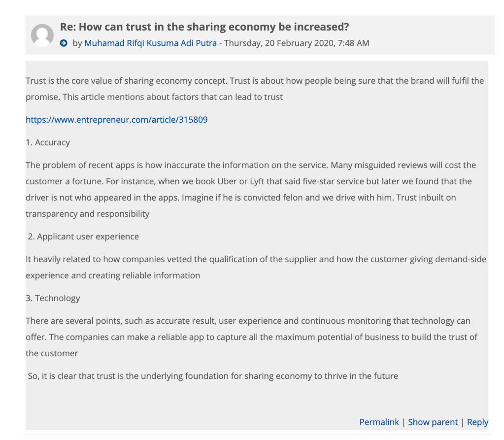This screenshot has height=440, width=504.
Task: Click the '2. Applicant user experience' heading
Action: (x=83, y=237)
